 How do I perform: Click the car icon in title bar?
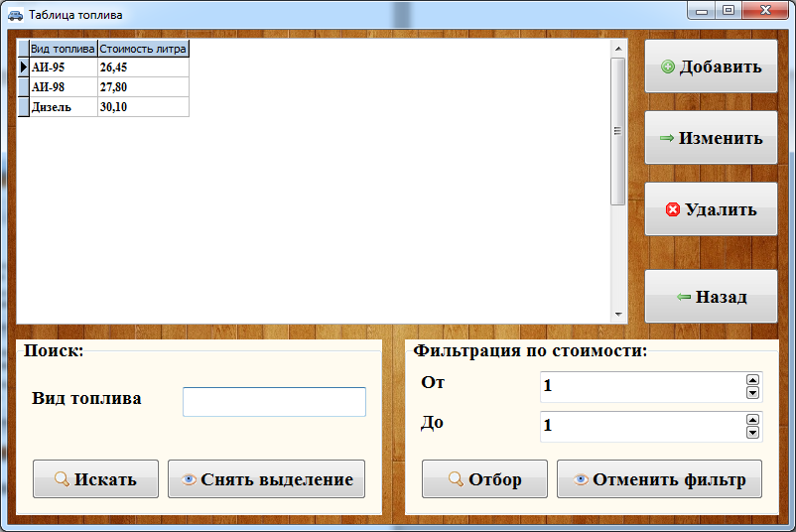(15, 15)
